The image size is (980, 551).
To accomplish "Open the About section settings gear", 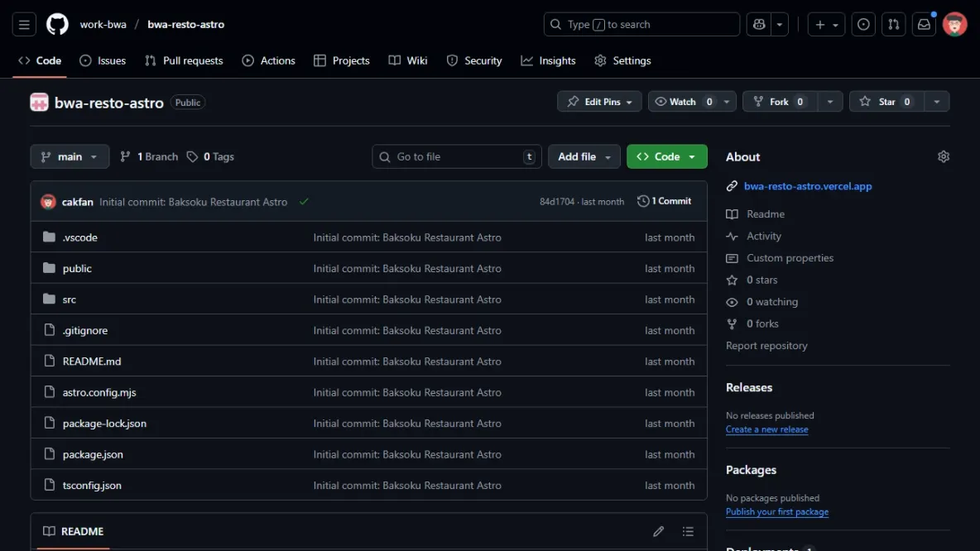I will 943,156.
